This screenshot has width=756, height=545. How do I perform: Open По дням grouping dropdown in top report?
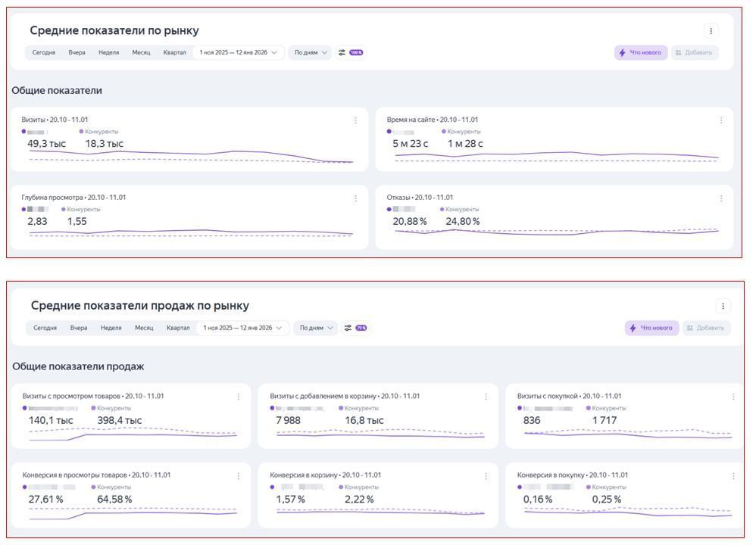click(311, 53)
